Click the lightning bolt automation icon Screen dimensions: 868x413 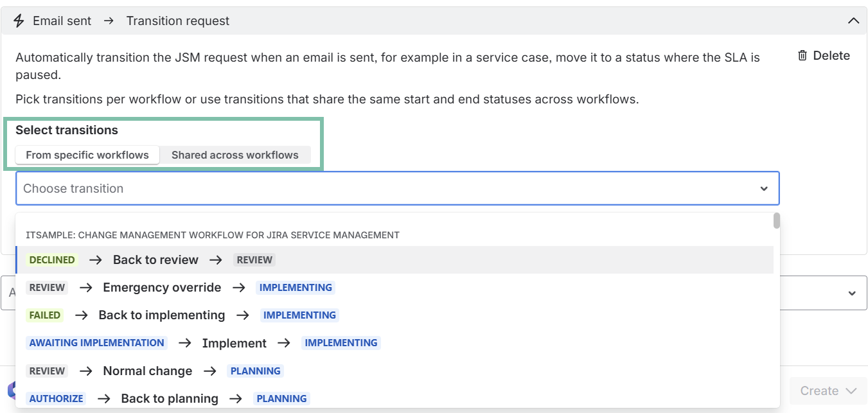click(19, 21)
